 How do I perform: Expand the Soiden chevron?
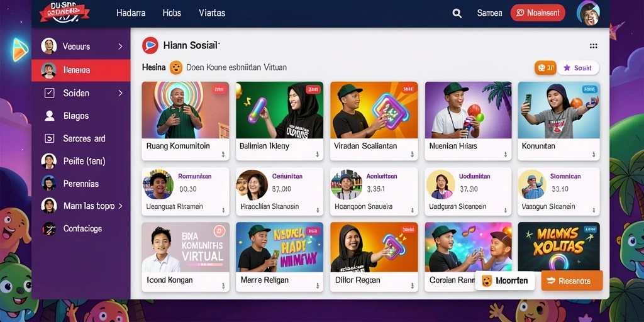(120, 93)
